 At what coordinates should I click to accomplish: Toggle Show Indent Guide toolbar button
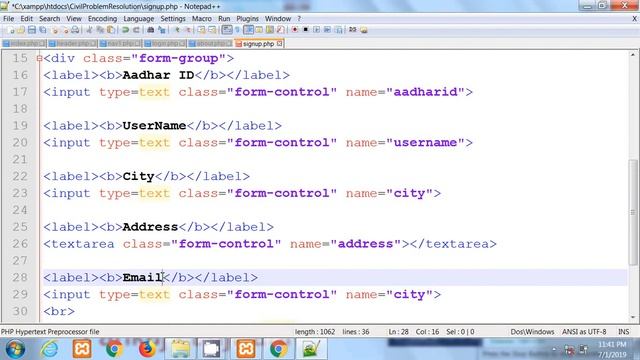(x=248, y=30)
